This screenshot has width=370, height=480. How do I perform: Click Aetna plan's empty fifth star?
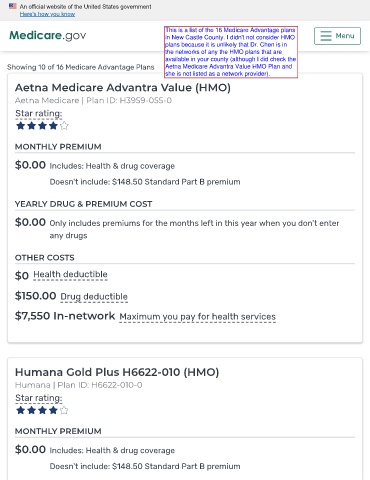(64, 126)
